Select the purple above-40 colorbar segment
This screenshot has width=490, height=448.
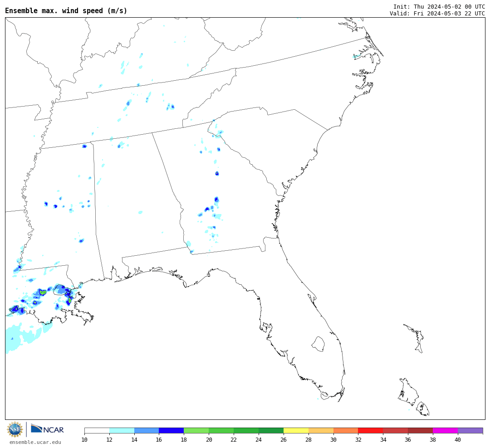470,430
